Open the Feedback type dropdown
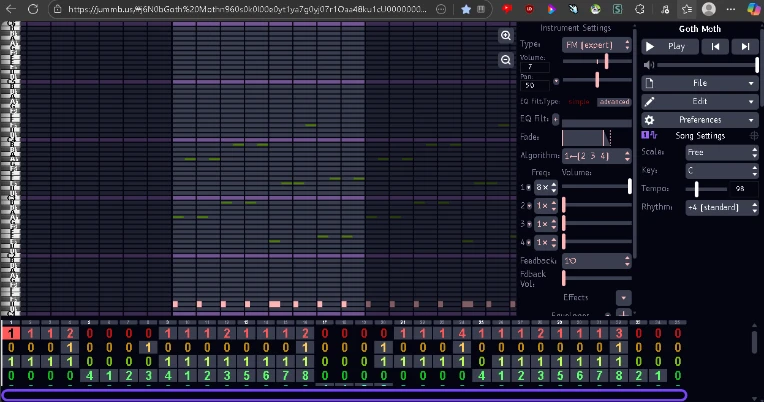 [597, 261]
